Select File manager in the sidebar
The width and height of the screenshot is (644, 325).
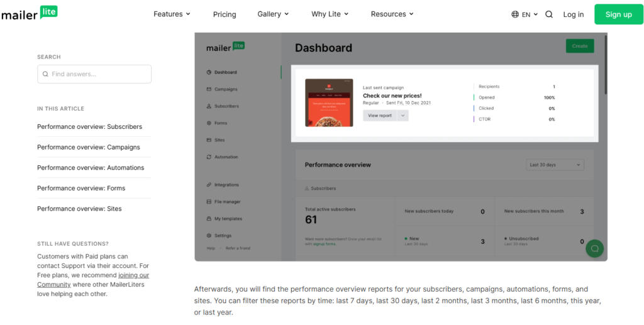point(228,202)
